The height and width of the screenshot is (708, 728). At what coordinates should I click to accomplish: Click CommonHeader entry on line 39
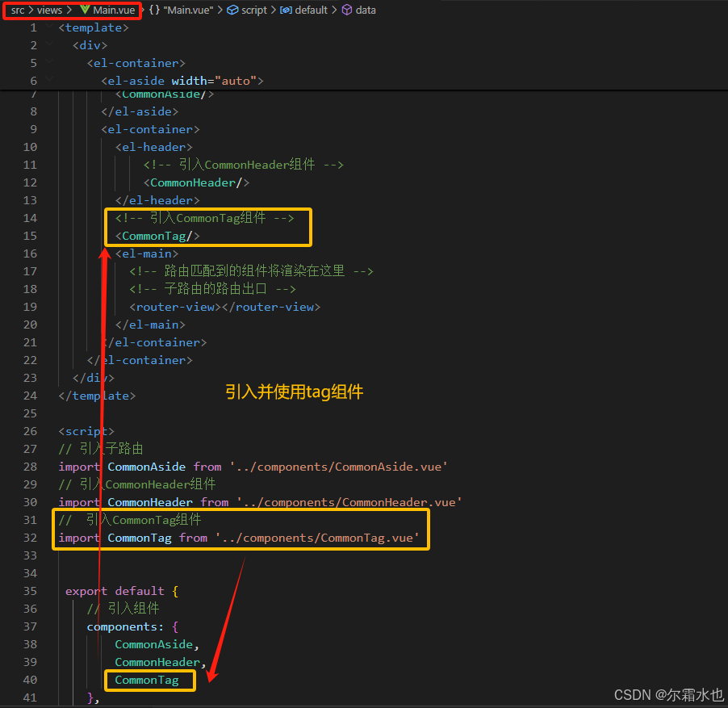point(157,662)
